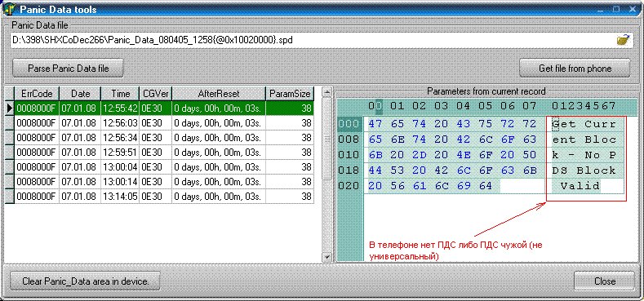Click ASCII text 'ent Bloc'
The width and height of the screenshot is (644, 301).
point(584,139)
